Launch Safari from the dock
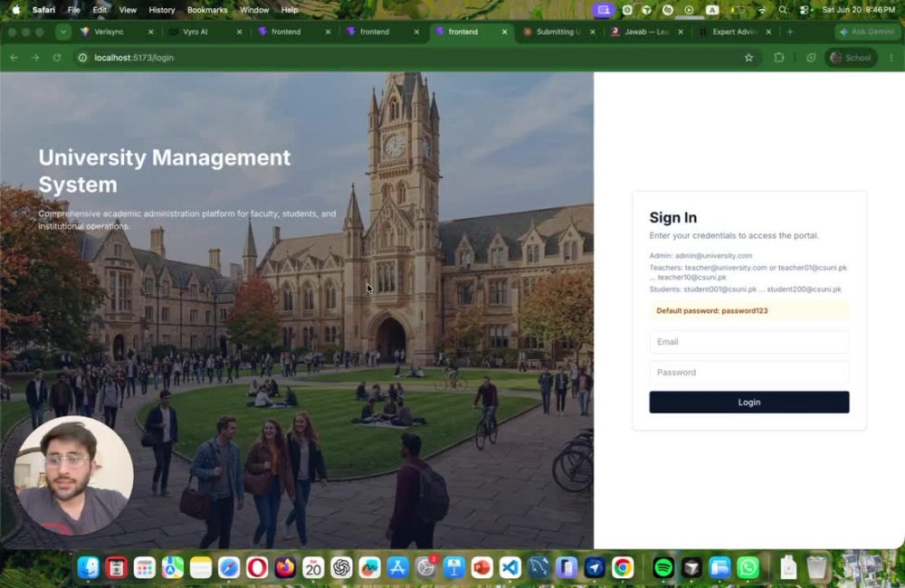 tap(229, 568)
